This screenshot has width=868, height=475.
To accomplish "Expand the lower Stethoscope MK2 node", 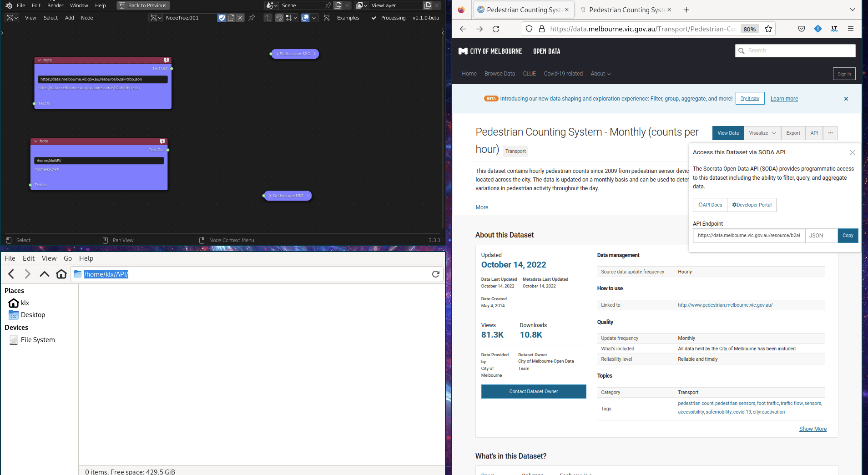I will (270, 196).
